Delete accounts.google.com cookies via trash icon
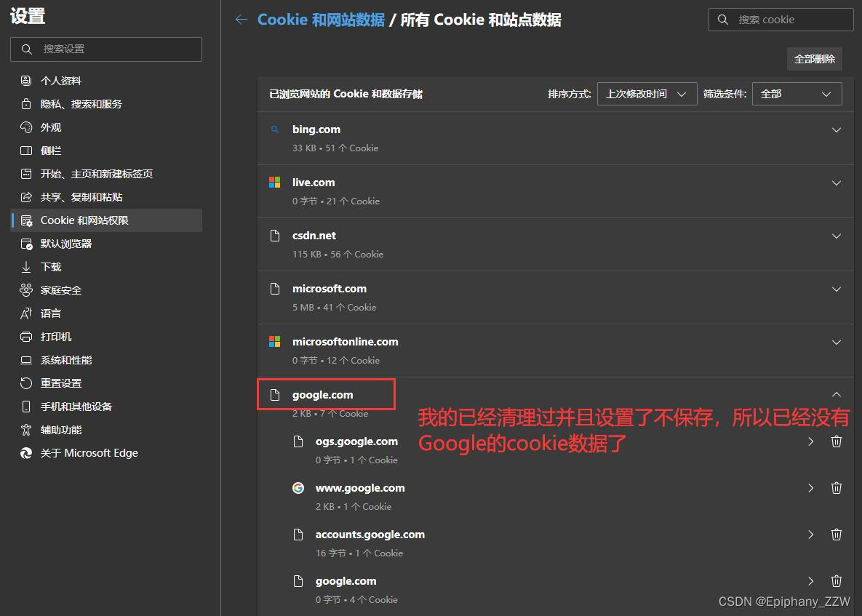Viewport: 862px width, 616px height. point(836,535)
